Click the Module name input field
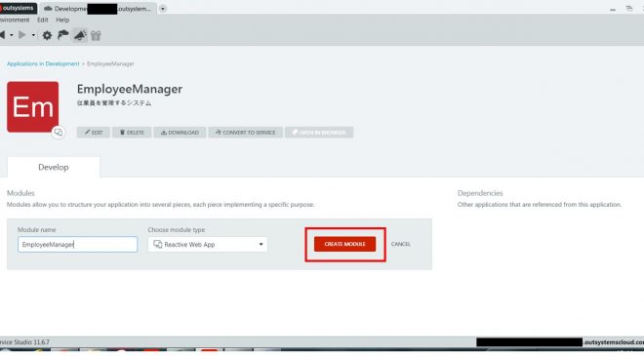The image size is (644, 356). pyautogui.click(x=78, y=244)
